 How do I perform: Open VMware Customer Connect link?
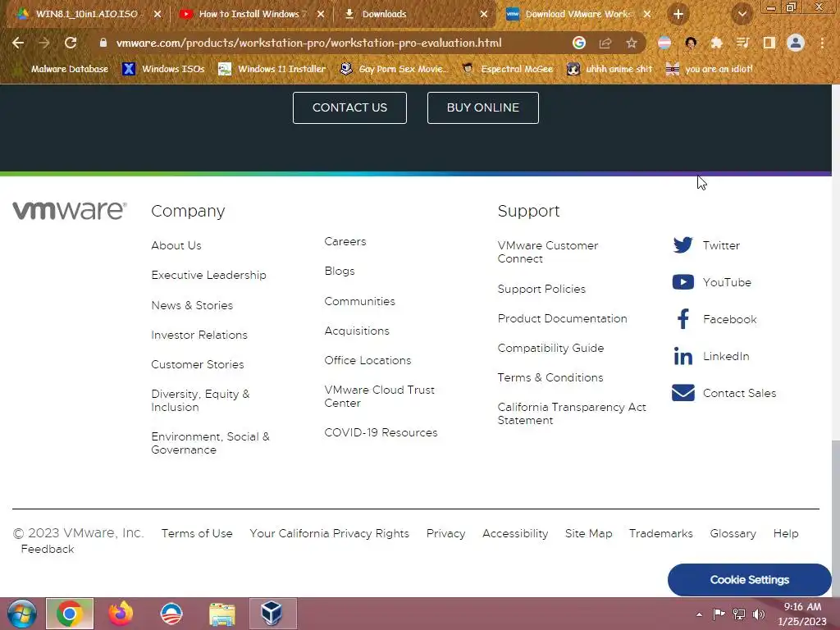(x=547, y=252)
